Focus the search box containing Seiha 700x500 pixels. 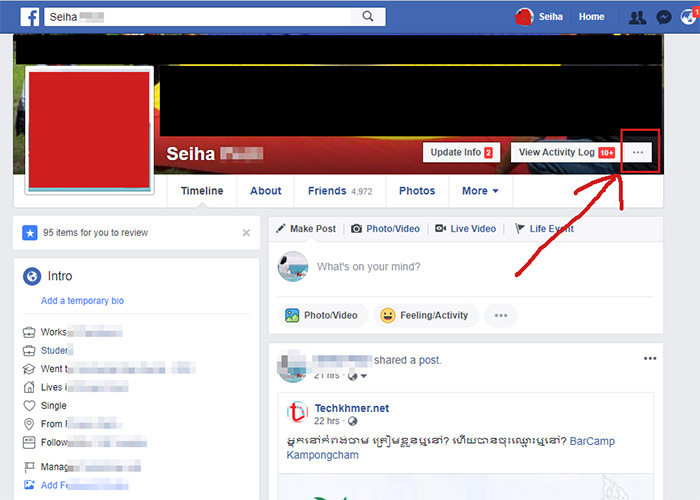197,17
